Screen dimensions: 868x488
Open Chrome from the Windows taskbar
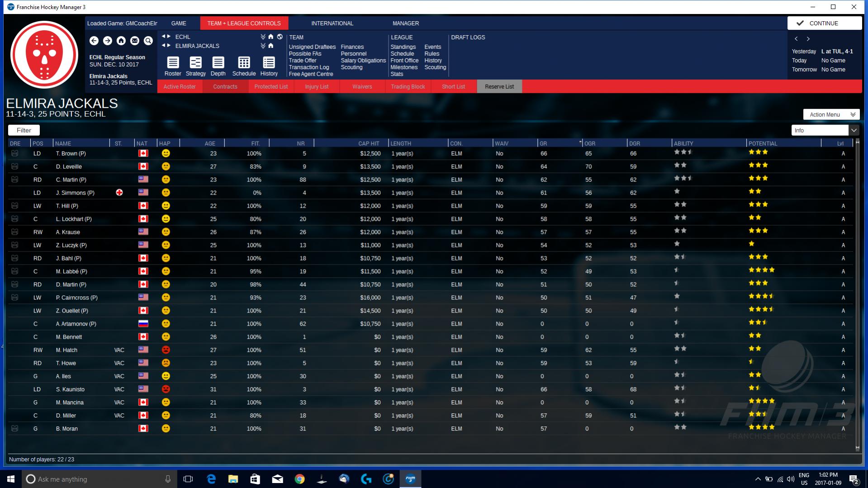click(x=299, y=479)
